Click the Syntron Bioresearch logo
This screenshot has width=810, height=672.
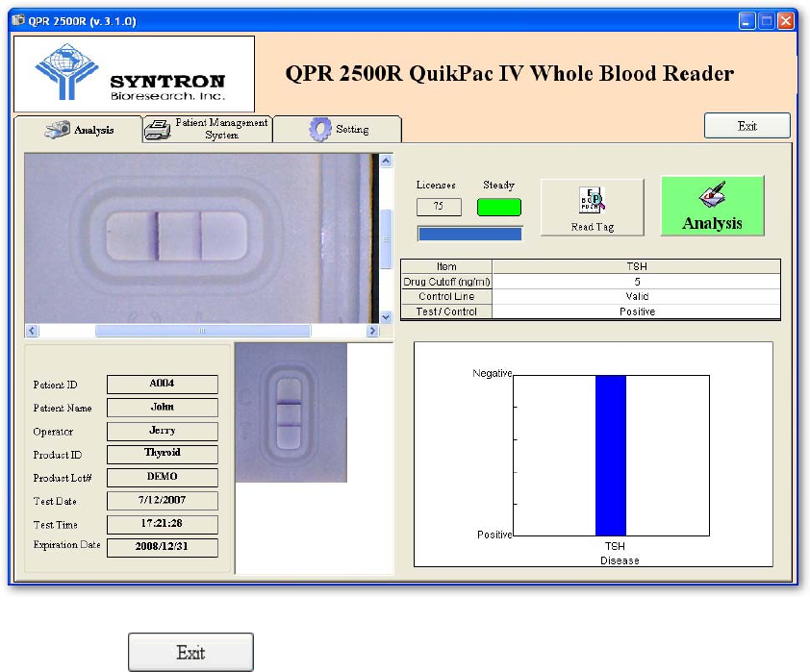[134, 74]
